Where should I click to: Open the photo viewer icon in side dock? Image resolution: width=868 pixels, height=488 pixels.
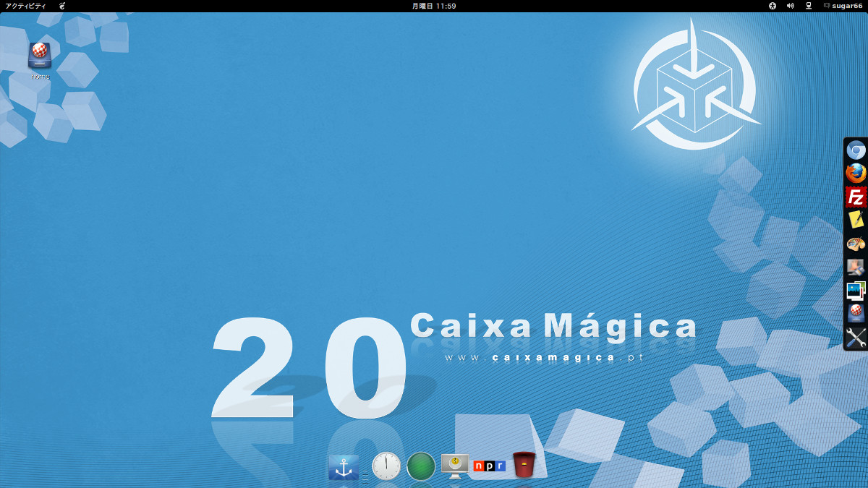856,291
